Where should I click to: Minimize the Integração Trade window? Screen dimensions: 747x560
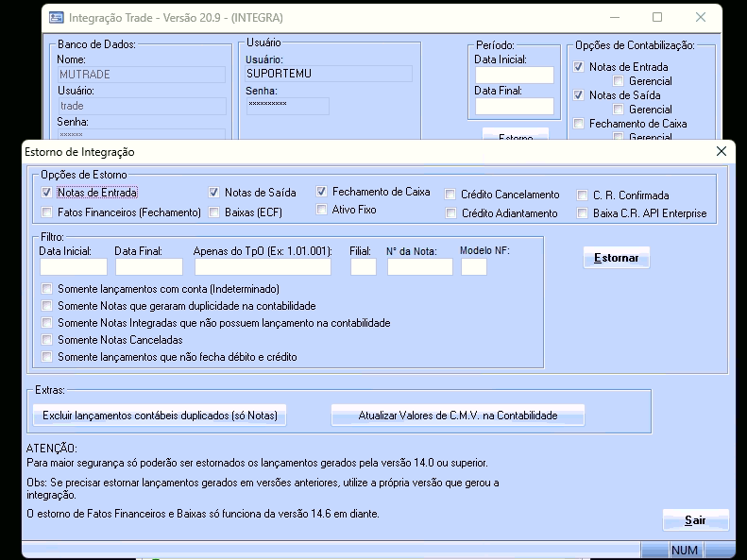pyautogui.click(x=615, y=17)
